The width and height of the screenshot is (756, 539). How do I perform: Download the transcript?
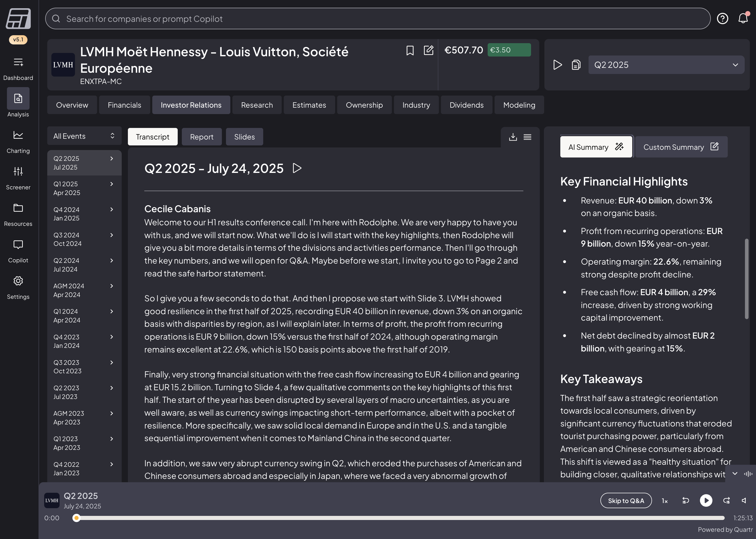(x=513, y=137)
